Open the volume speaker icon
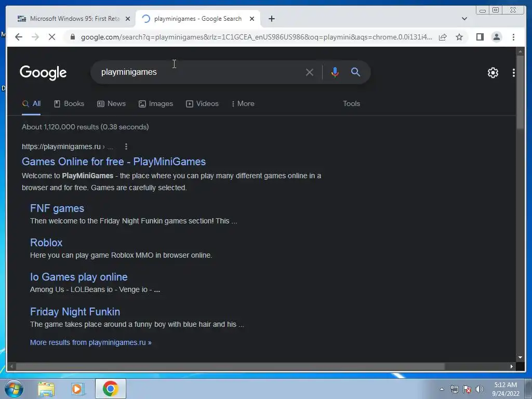 479,389
